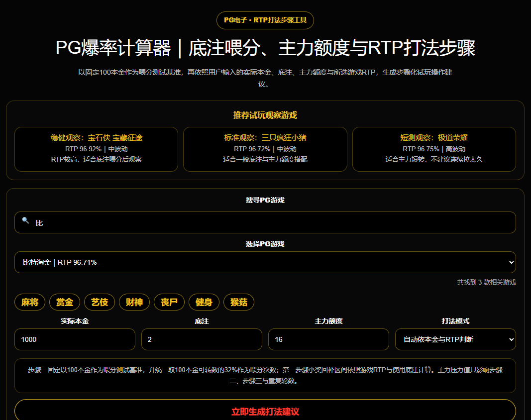The image size is (531, 420).
Task: Select the 猴菇 quick filter tag
Action: tap(239, 302)
